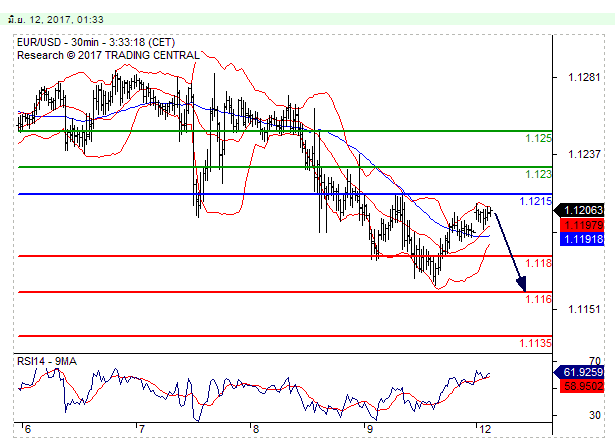This screenshot has height=448, width=615.
Task: Click the RSI 70 level label
Action: [595, 361]
